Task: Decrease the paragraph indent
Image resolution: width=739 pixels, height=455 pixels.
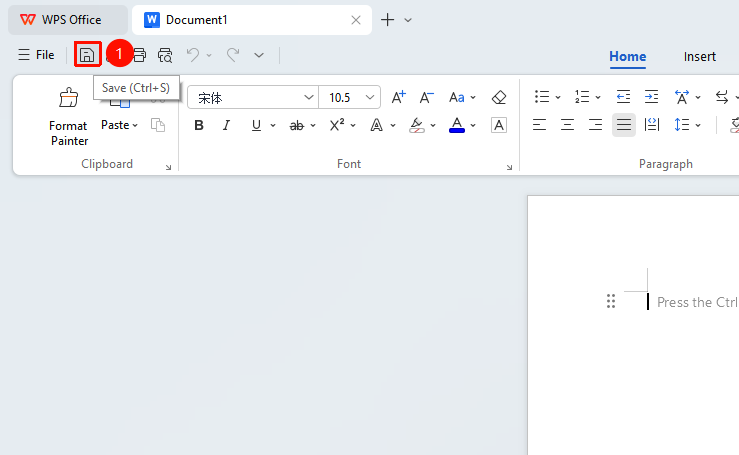Action: (623, 97)
